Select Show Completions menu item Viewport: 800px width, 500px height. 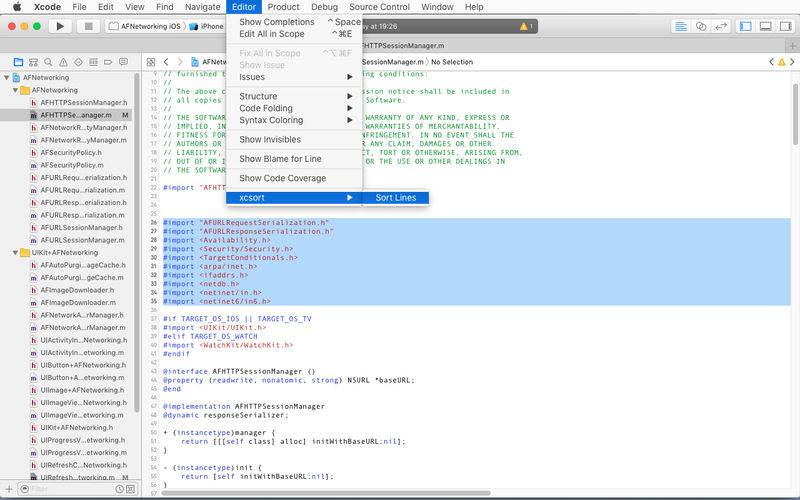click(x=294, y=22)
